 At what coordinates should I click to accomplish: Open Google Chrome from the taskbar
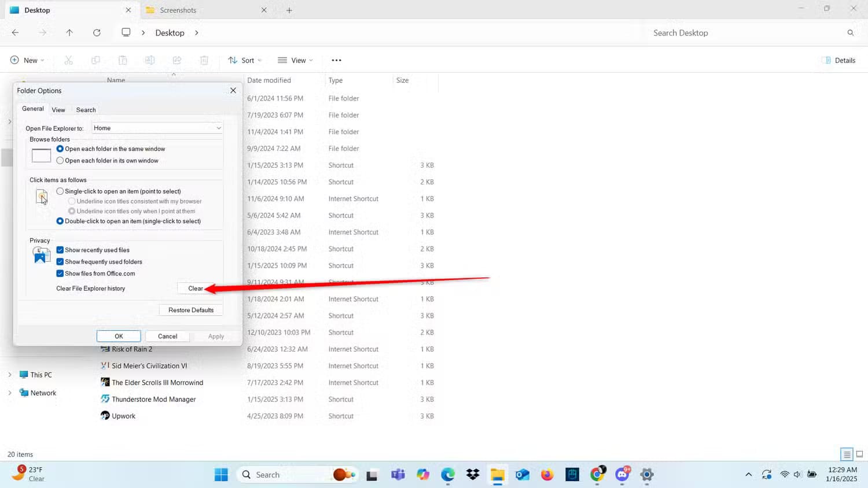click(597, 475)
